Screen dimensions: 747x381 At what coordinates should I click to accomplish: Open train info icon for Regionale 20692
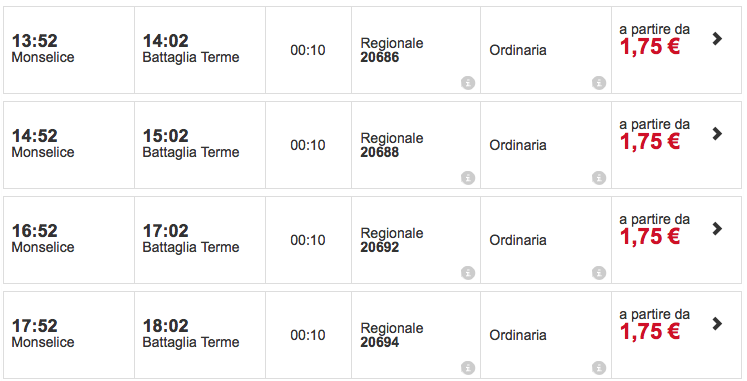[x=468, y=273]
